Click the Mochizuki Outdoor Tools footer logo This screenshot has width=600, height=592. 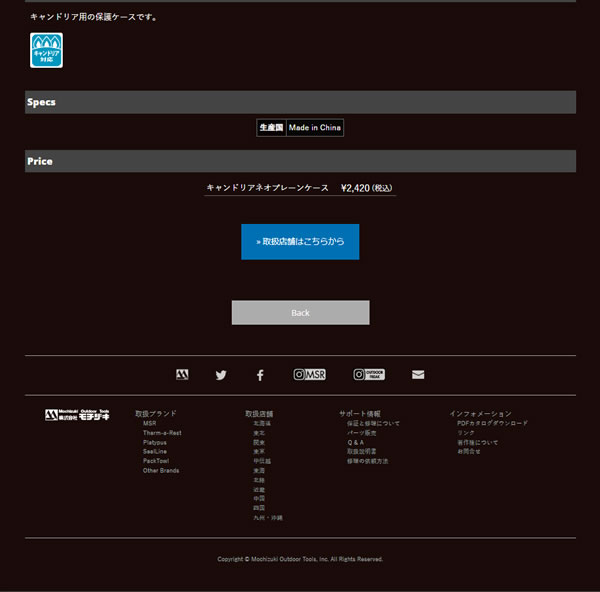click(x=77, y=415)
